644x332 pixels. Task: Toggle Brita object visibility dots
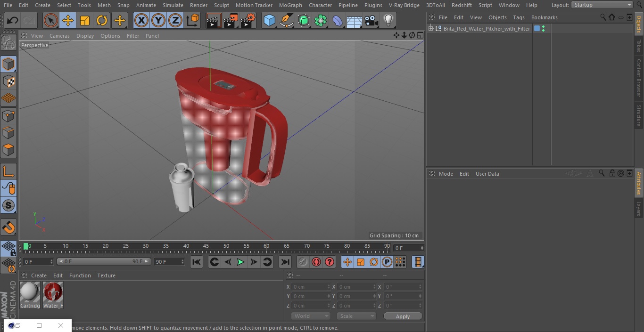pyautogui.click(x=544, y=29)
